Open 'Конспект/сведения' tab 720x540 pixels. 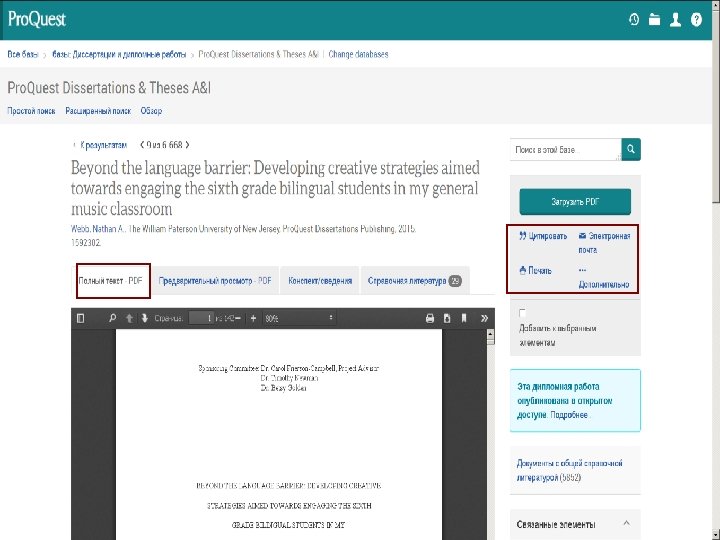coord(320,281)
